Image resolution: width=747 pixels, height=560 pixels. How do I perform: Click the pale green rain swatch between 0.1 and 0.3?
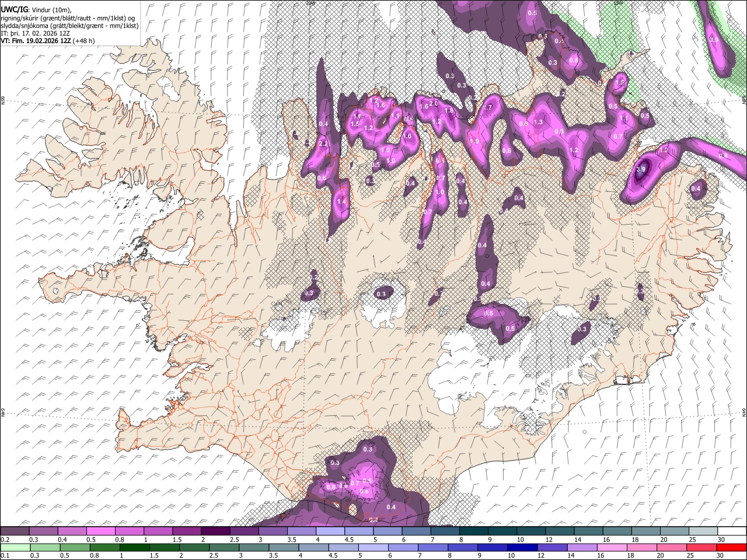coord(15,547)
